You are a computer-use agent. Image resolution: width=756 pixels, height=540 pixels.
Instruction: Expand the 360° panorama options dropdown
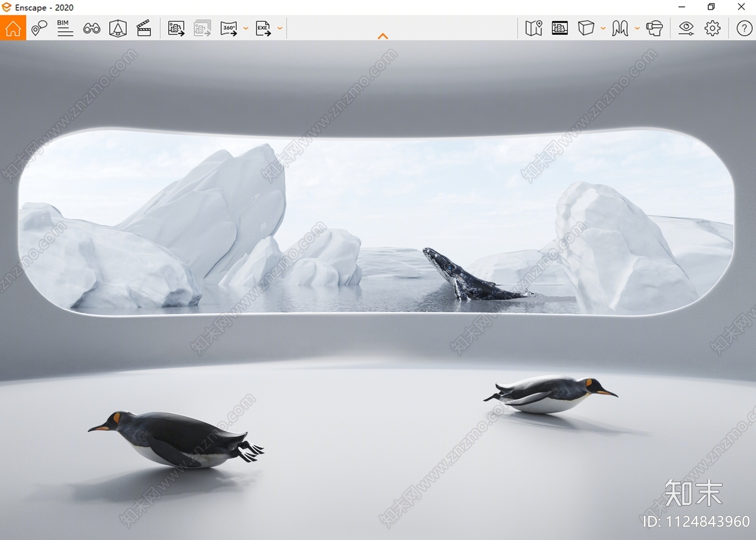coord(246,28)
